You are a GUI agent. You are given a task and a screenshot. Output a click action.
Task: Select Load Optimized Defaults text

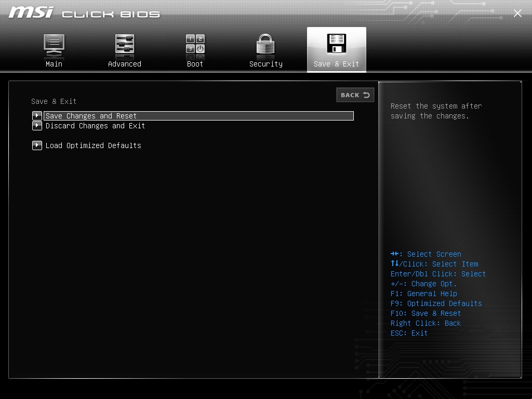coord(93,145)
